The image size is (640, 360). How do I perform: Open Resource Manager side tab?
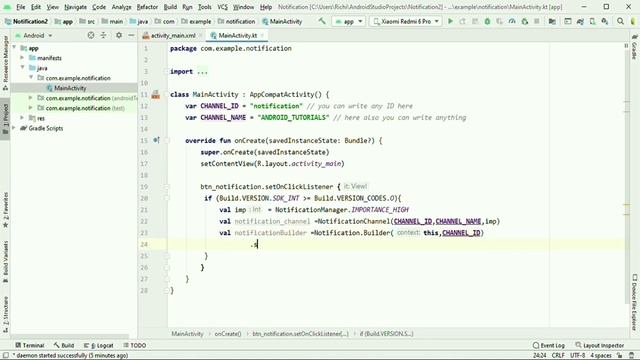pos(5,63)
